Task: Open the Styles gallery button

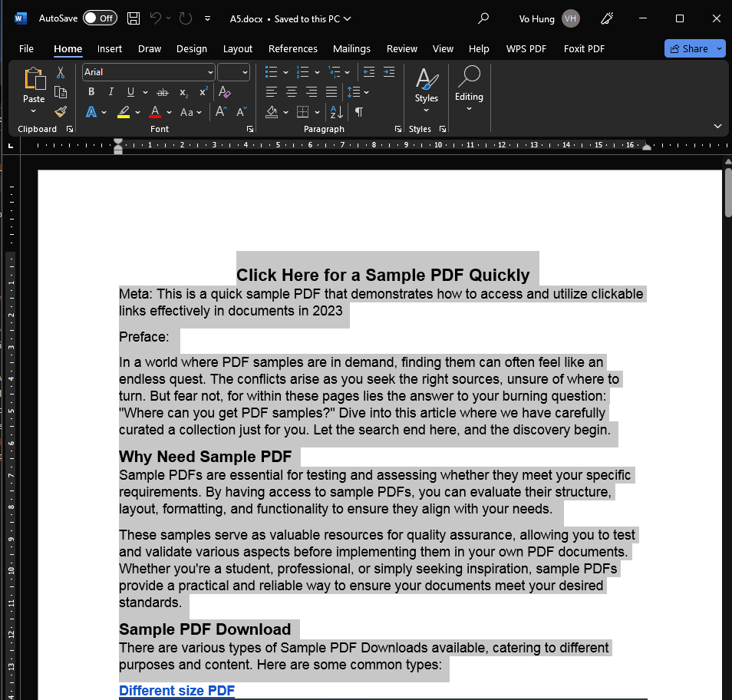Action: click(426, 90)
